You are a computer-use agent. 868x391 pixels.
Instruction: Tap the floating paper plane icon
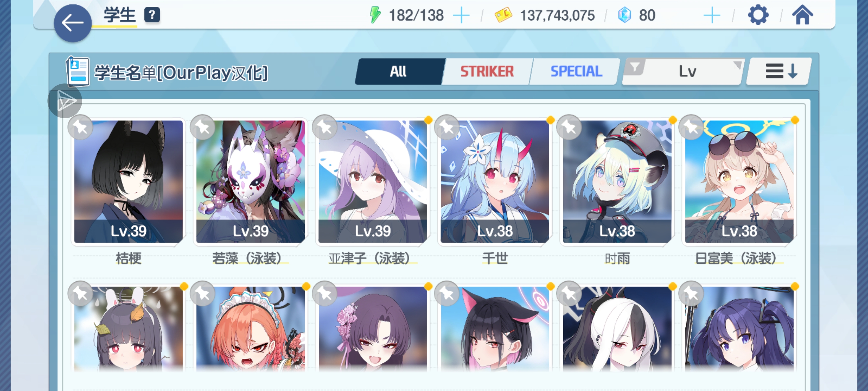coord(65,101)
